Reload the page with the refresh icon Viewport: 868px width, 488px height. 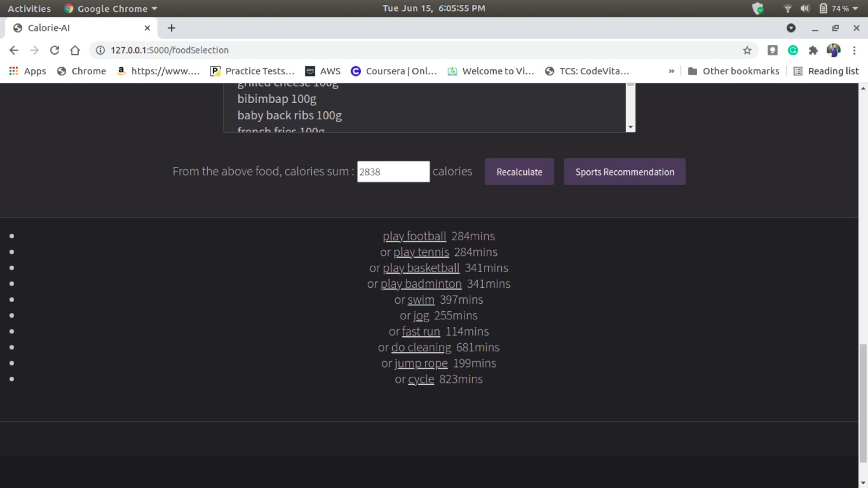click(54, 50)
